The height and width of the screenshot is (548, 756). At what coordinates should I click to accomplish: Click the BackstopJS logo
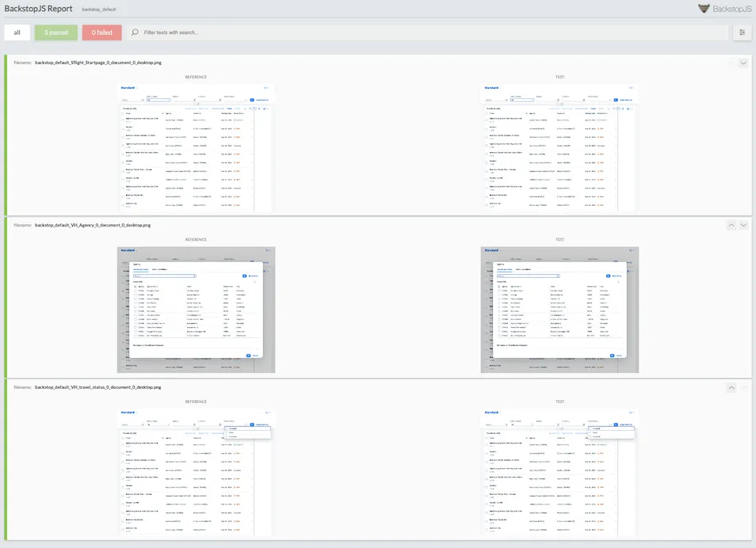click(x=724, y=9)
